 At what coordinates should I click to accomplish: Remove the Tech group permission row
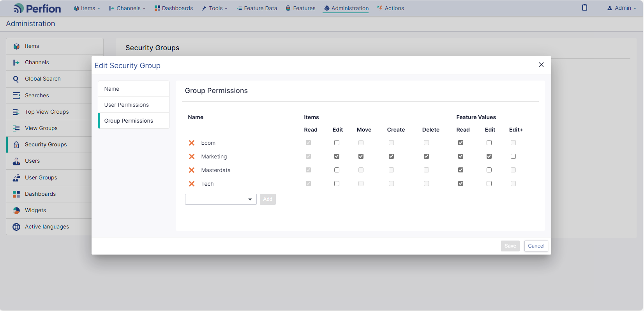192,184
